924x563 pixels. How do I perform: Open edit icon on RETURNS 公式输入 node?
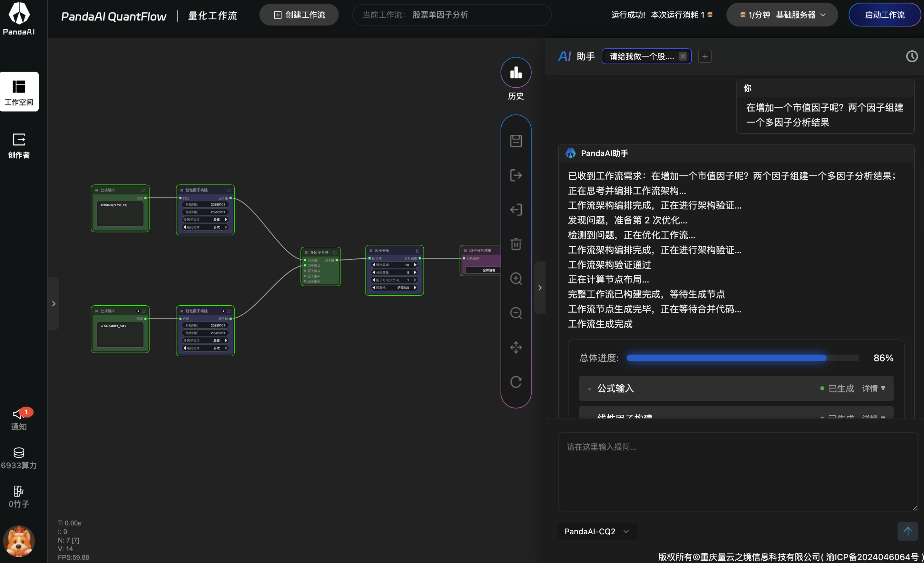143,190
